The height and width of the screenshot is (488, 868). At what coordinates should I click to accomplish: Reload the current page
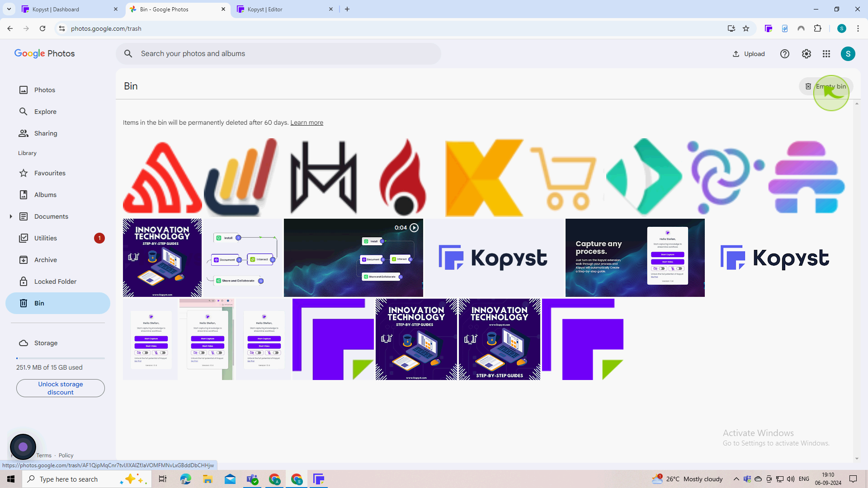[x=42, y=28]
